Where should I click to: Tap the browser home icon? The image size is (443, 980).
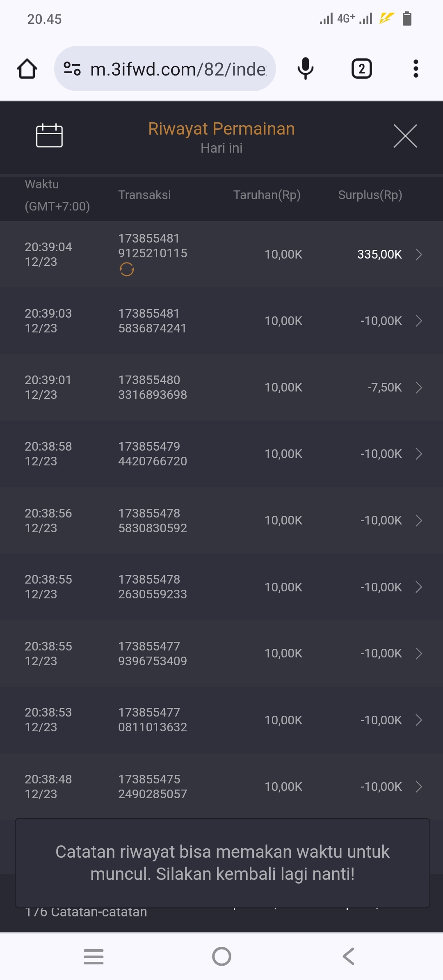[27, 69]
